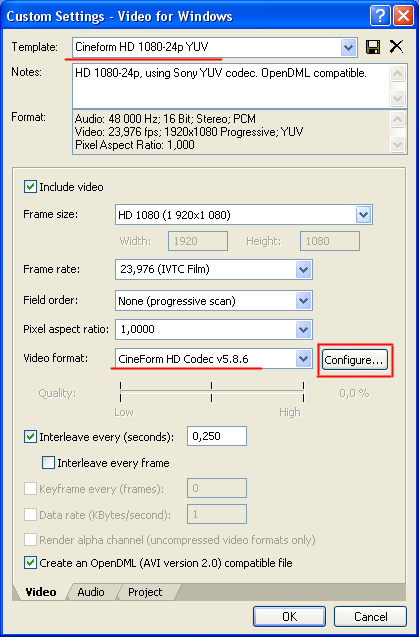Close the Custom Settings dialog
The height and width of the screenshot is (637, 419).
(403, 16)
